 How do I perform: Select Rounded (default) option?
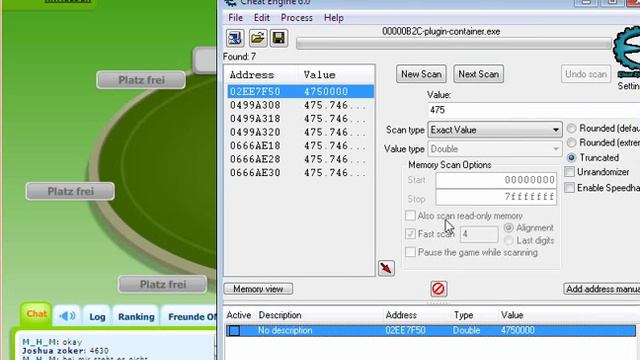572,129
